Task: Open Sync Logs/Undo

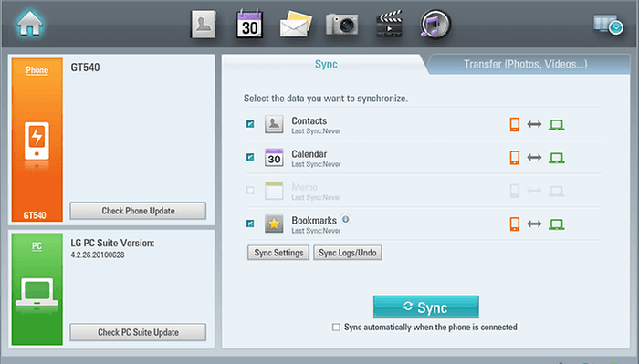Action: 348,253
